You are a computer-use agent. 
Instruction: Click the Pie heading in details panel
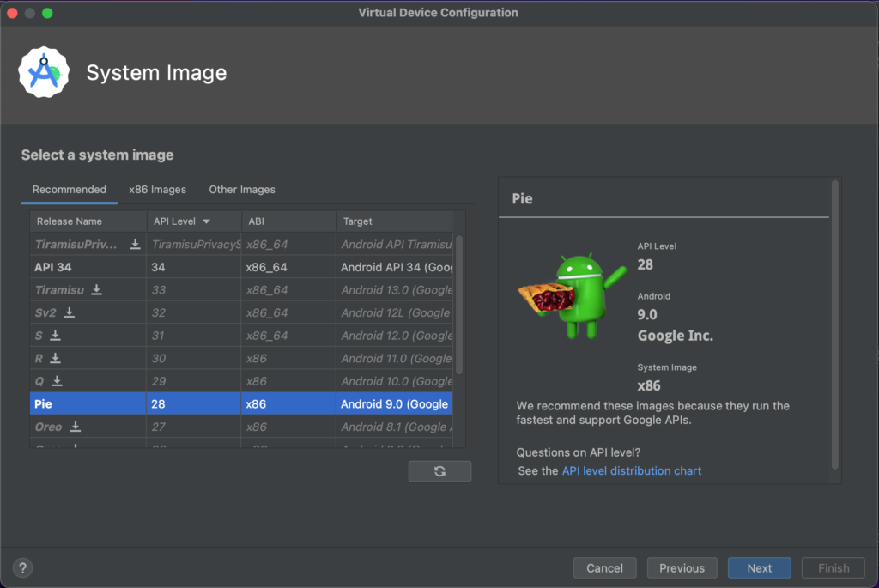(x=522, y=198)
